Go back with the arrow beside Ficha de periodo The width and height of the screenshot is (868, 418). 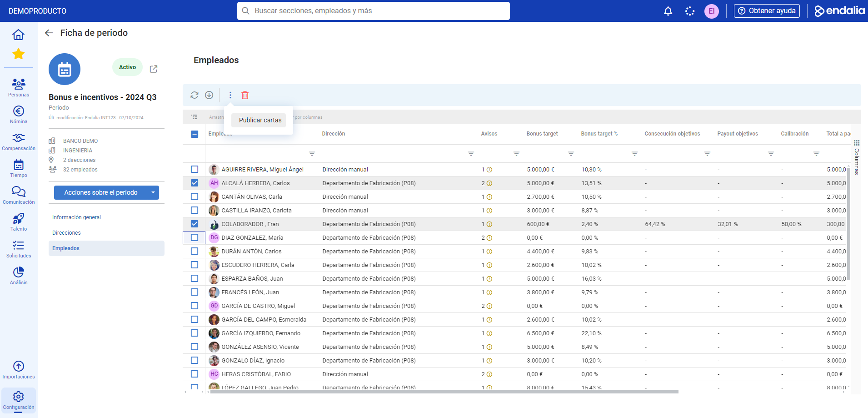click(49, 33)
